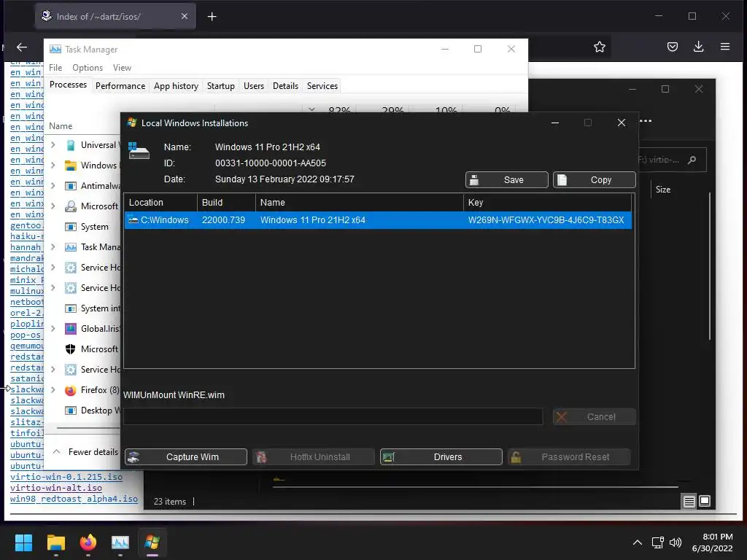Image resolution: width=747 pixels, height=560 pixels.
Task: Open Task Manager File menu
Action: click(x=55, y=68)
